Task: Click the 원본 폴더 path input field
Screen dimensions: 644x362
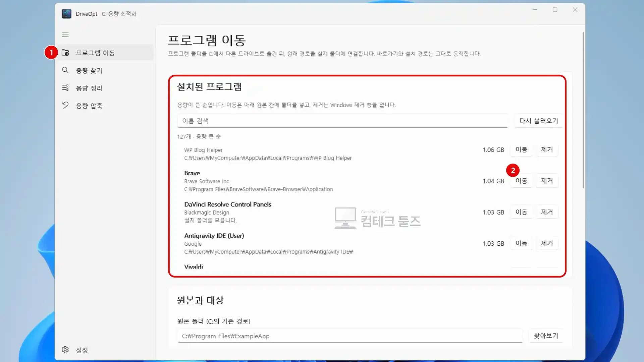Action: pos(350,336)
